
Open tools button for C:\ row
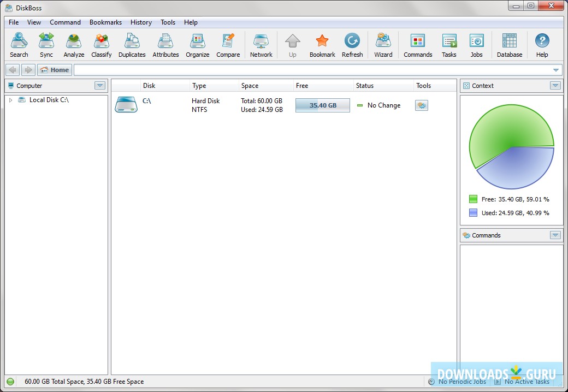[421, 105]
